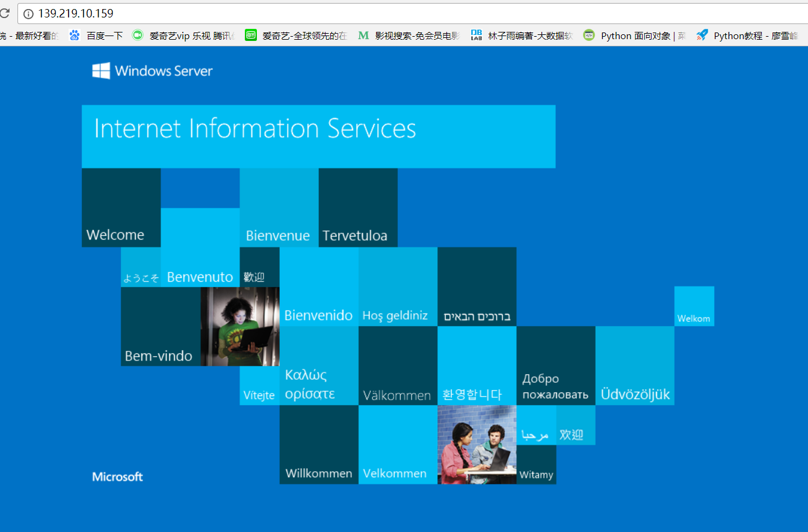This screenshot has height=532, width=808.
Task: Click the Welkom tile
Action: click(x=694, y=306)
